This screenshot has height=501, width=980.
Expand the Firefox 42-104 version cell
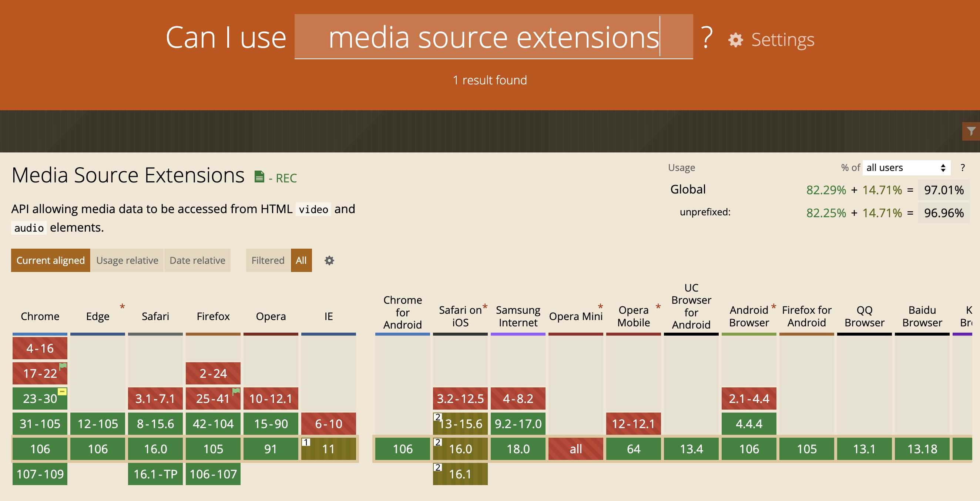213,423
